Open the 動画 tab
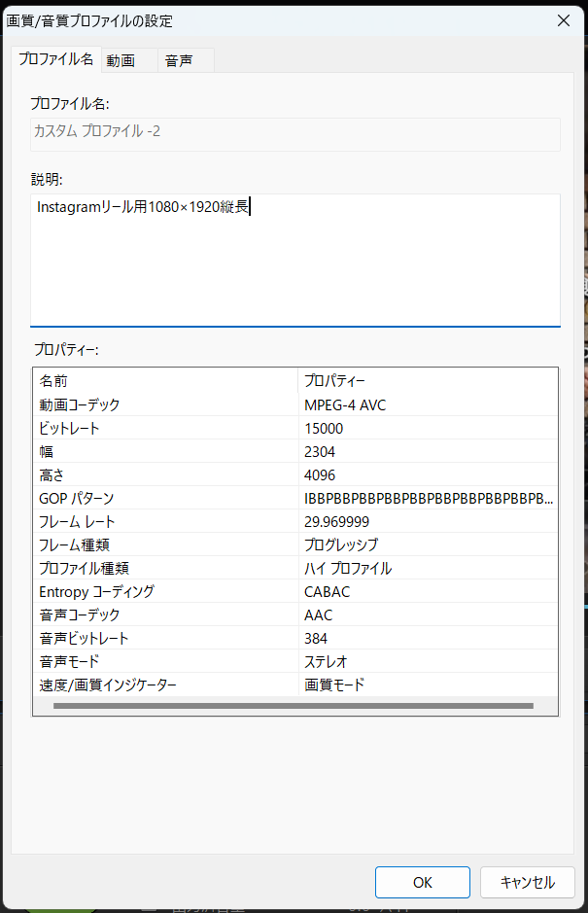Viewport: 588px width, 913px height. tap(129, 60)
